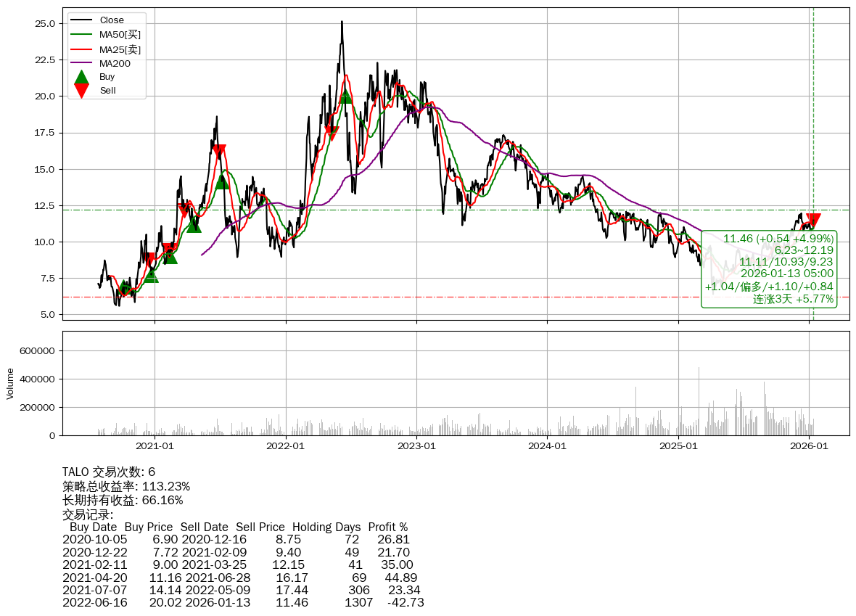Click the buy marker at 14.14 in July 2021
The image size is (856, 616).
[x=222, y=181]
